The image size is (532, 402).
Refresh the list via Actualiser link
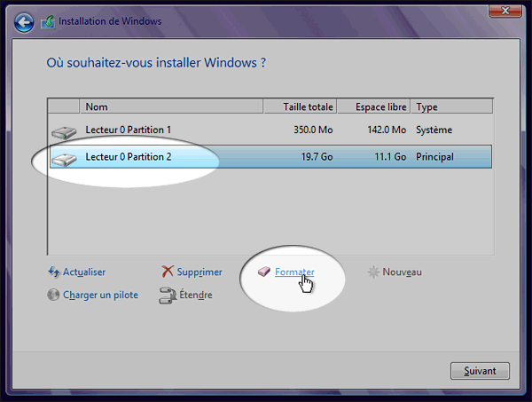84,272
